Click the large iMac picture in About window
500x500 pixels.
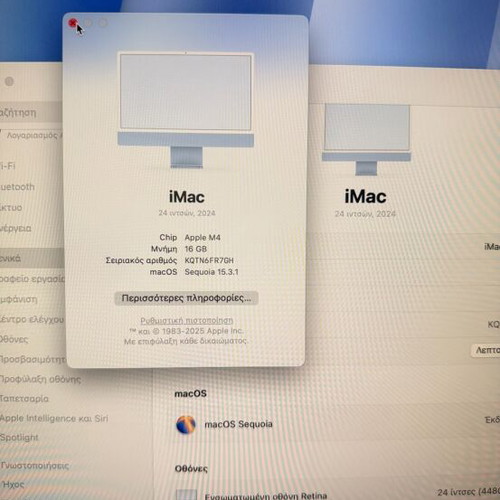[186, 110]
